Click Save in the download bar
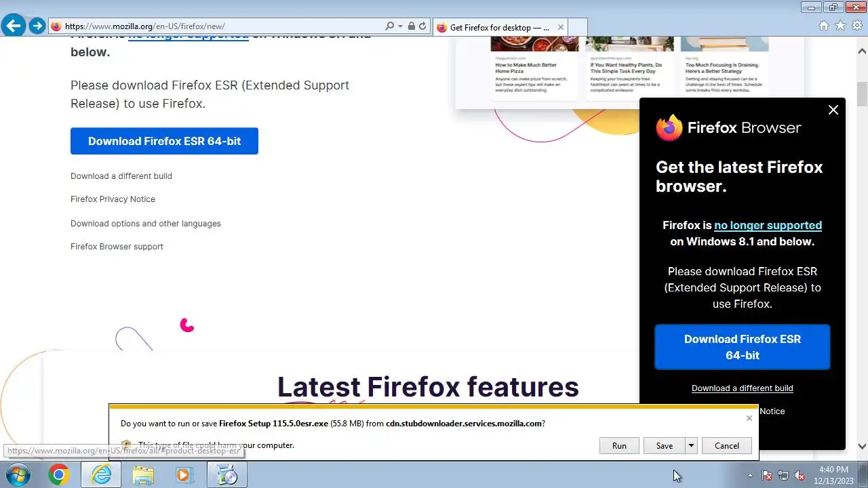Viewport: 868px width, 488px height. (x=665, y=445)
